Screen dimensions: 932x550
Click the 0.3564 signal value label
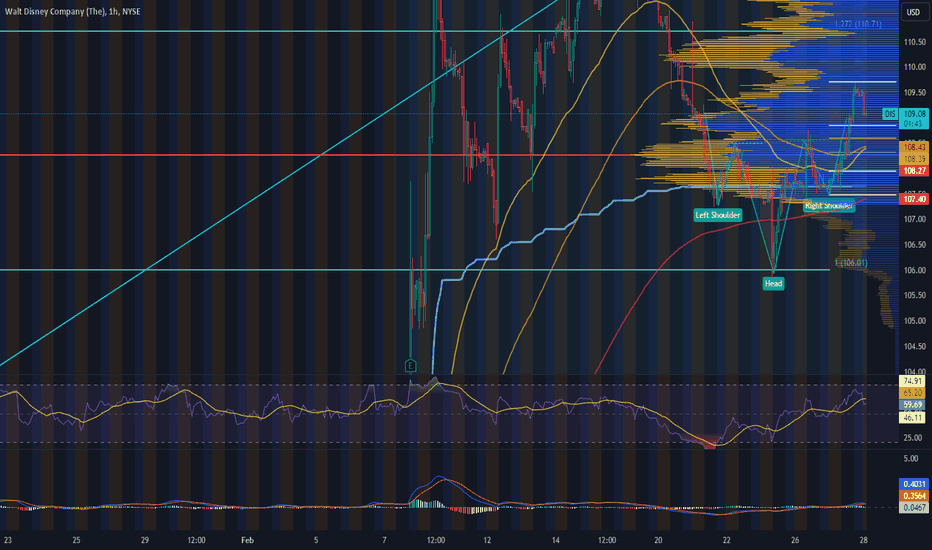914,496
